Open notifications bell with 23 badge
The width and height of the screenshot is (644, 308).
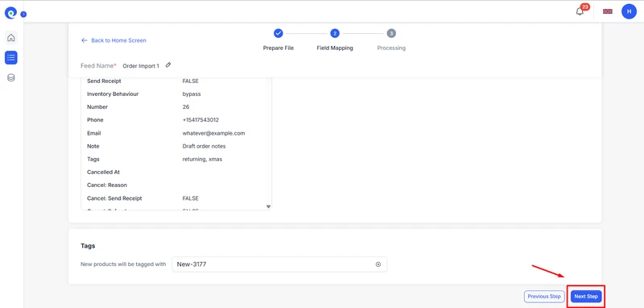580,11
